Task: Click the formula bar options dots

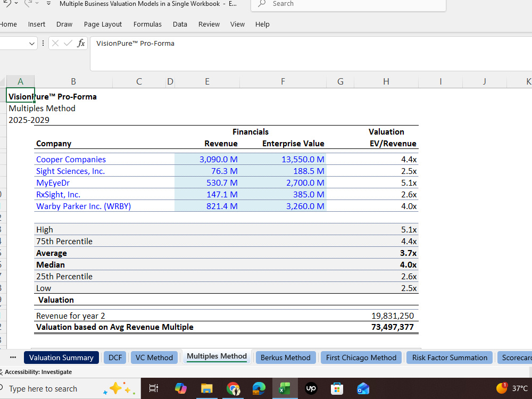Action: [43, 43]
